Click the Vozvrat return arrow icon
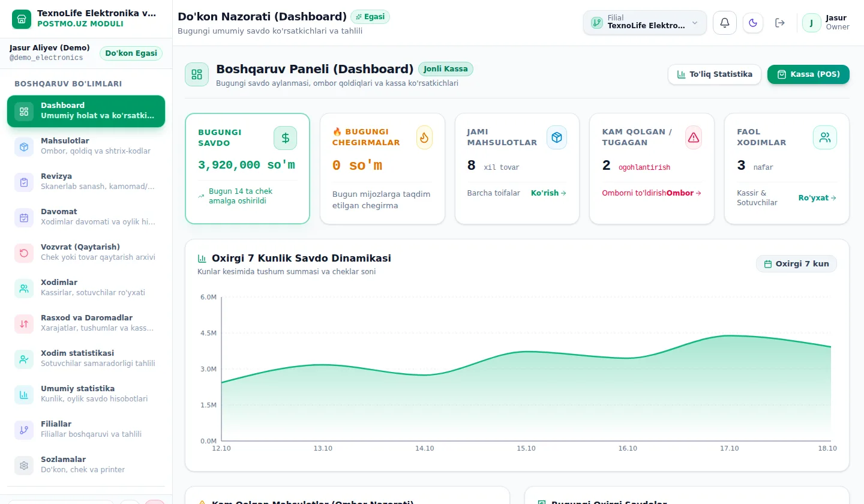 point(24,253)
